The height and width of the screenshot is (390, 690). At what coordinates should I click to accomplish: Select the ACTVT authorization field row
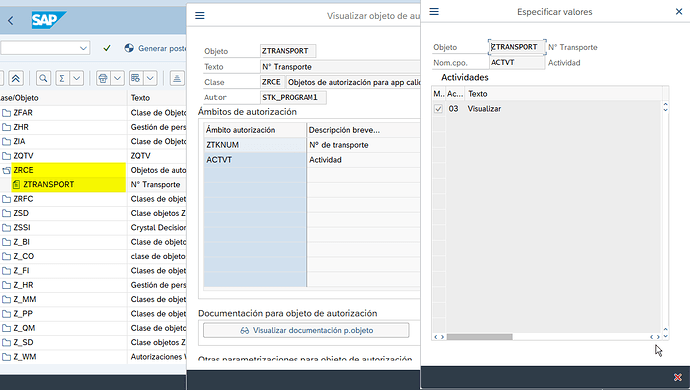click(255, 160)
